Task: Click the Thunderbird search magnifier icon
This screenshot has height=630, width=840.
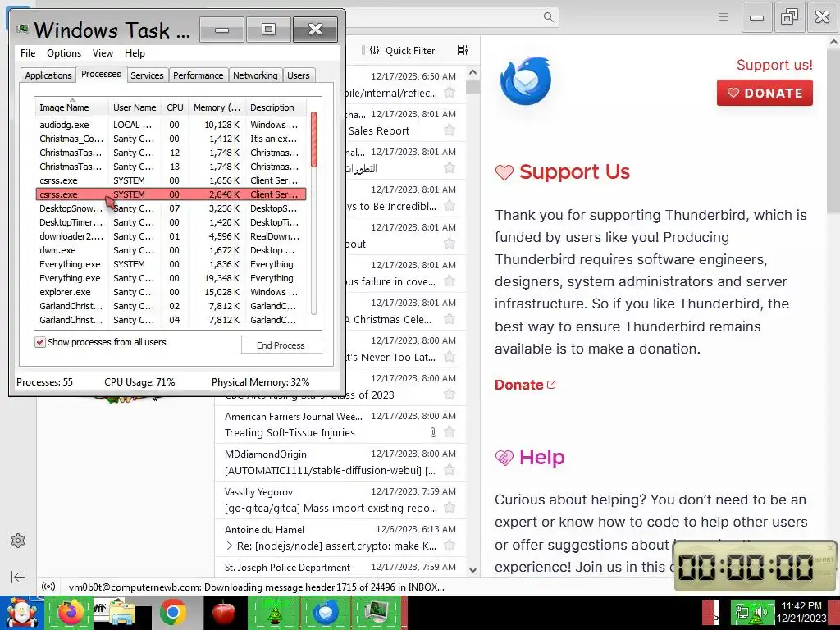Action: (x=548, y=17)
